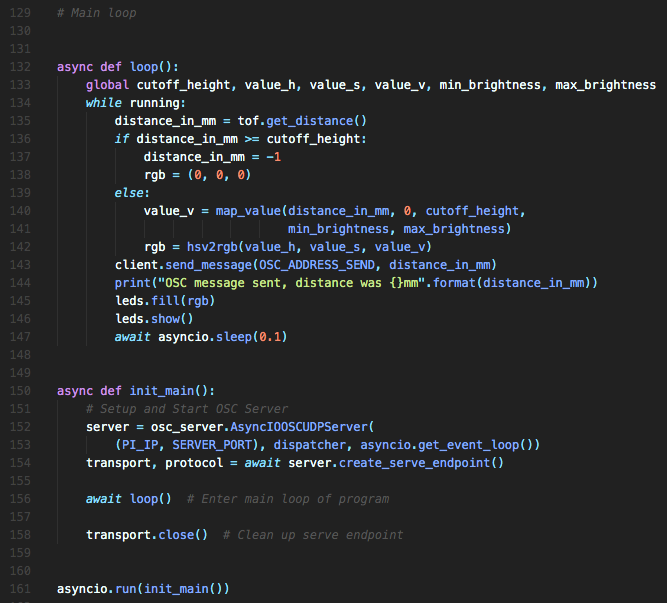Viewport: 667px width, 603px height.
Task: Click line number 161 in the gutter
Action: [x=20, y=589]
